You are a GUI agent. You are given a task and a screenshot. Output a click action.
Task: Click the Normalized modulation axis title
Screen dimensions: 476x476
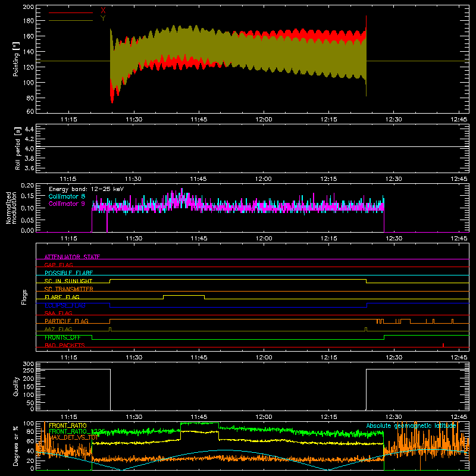click(11, 208)
